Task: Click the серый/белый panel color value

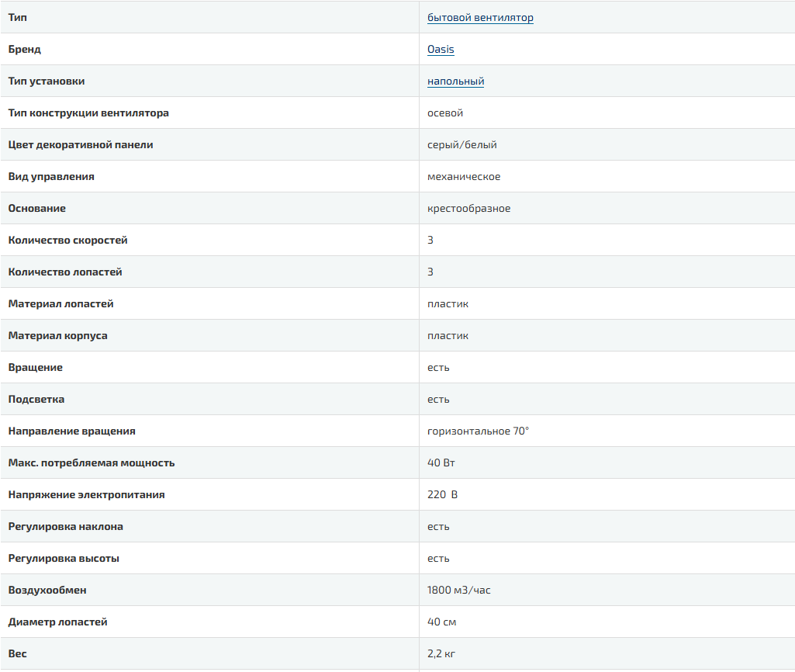Action: 462,145
